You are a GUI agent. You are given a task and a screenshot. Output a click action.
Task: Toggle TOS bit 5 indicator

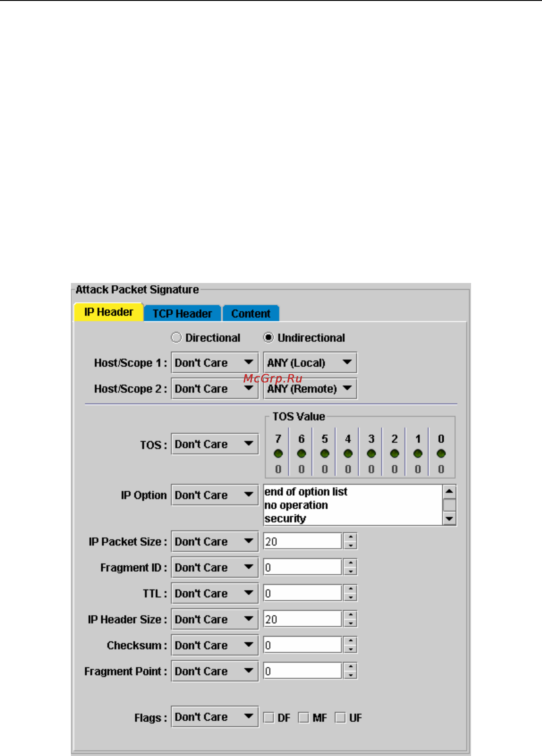[x=325, y=454]
